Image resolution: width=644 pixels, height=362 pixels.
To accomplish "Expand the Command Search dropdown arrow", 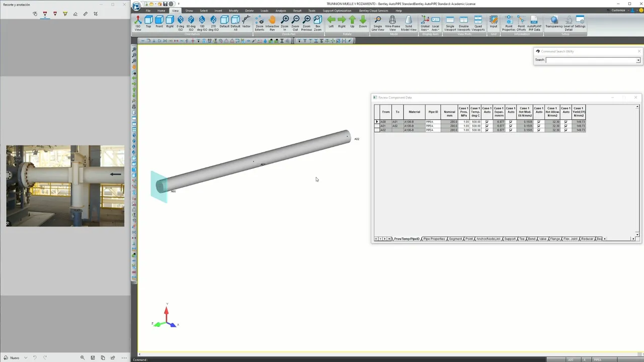I will (x=638, y=60).
